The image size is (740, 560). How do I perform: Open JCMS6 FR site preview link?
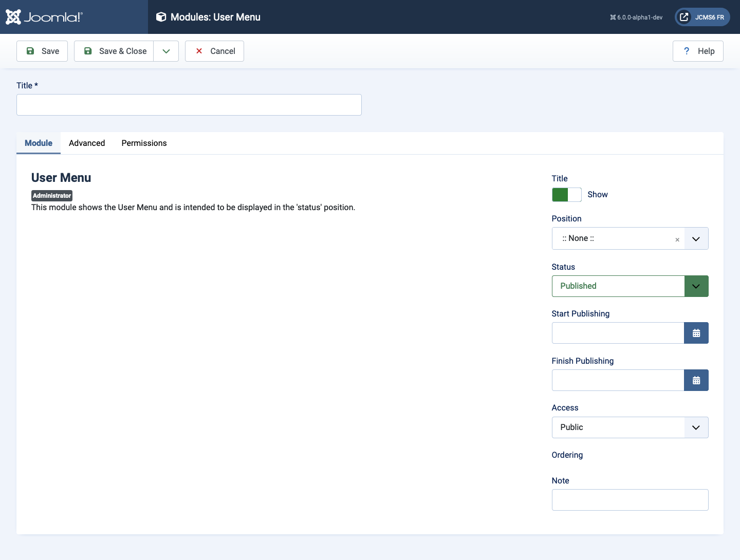point(702,17)
